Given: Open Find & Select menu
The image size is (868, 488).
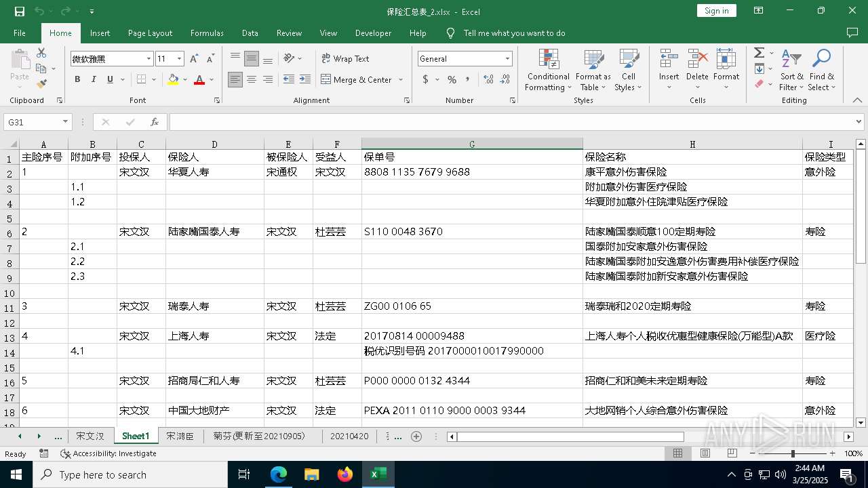Looking at the screenshot, I should pyautogui.click(x=822, y=70).
